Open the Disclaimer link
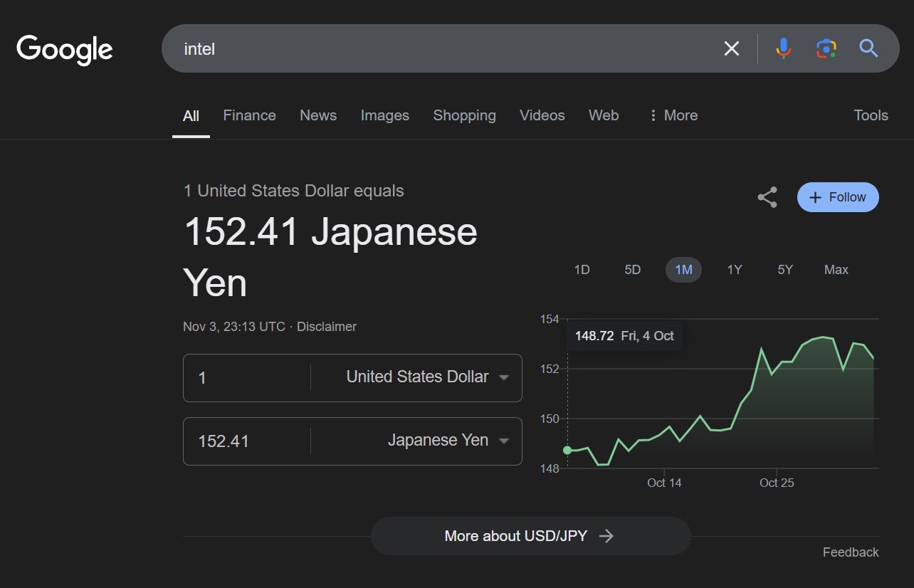 (x=327, y=327)
